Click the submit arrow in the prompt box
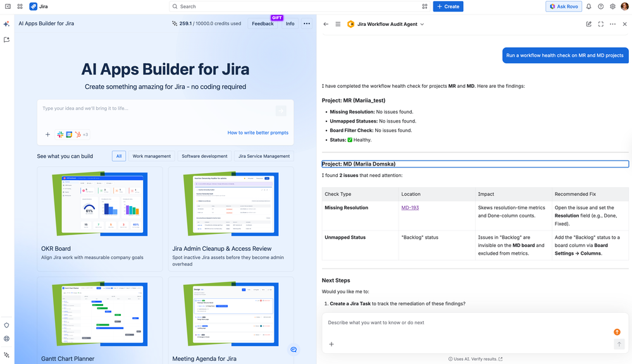Image resolution: width=632 pixels, height=364 pixels. pos(281,111)
